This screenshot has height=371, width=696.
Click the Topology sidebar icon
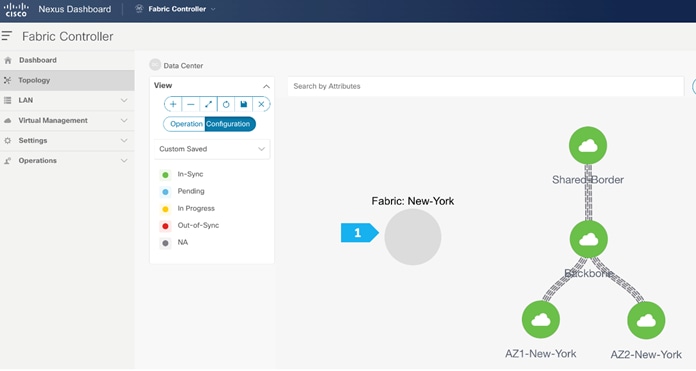[x=8, y=80]
